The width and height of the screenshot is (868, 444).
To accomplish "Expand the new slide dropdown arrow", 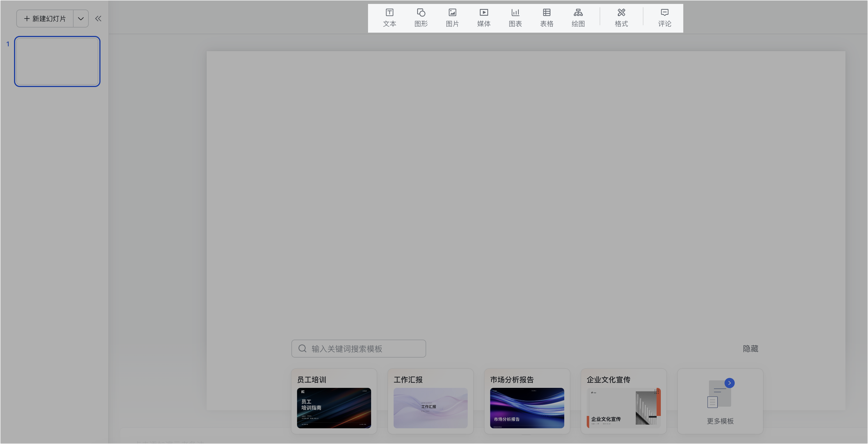I will coord(81,19).
